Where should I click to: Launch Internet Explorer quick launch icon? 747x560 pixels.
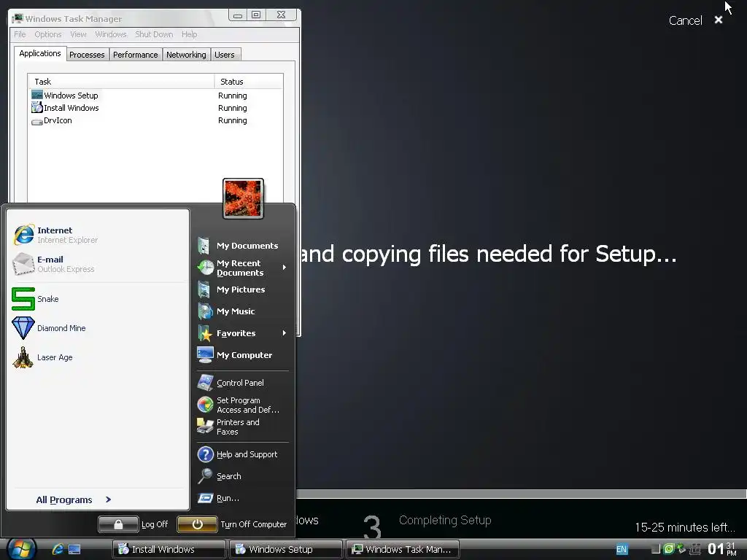point(58,549)
